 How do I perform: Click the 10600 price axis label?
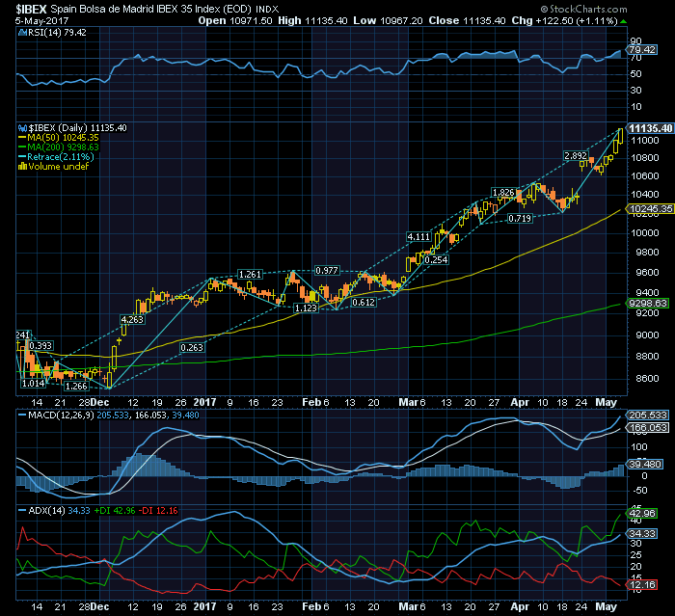tap(645, 176)
